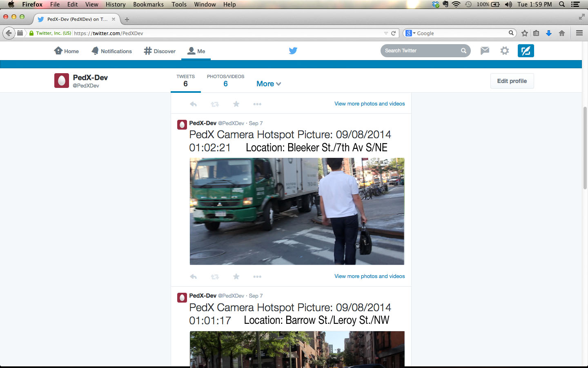Click View more photos and videos under Bleeker tweet
This screenshot has height=368, width=588.
[370, 276]
